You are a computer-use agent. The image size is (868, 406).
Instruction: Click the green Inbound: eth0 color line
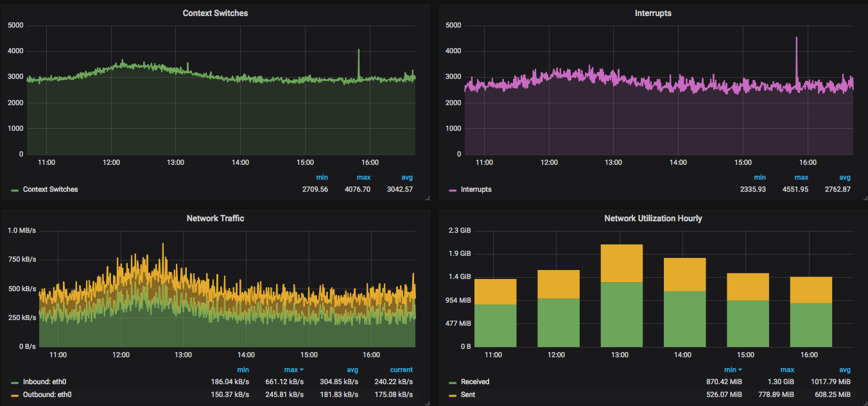pos(15,382)
